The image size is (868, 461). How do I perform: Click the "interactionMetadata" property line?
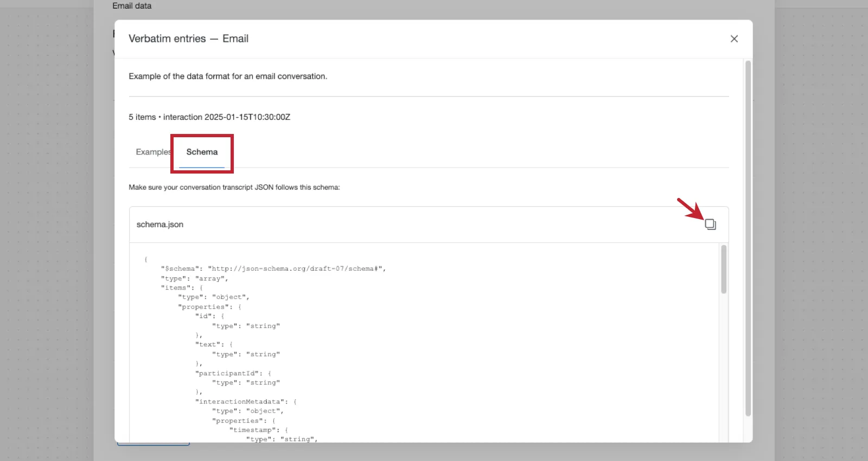click(x=246, y=401)
